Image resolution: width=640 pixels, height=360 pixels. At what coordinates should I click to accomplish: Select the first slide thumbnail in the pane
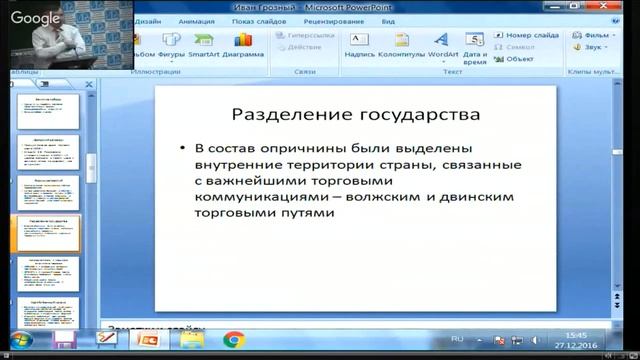click(x=48, y=111)
